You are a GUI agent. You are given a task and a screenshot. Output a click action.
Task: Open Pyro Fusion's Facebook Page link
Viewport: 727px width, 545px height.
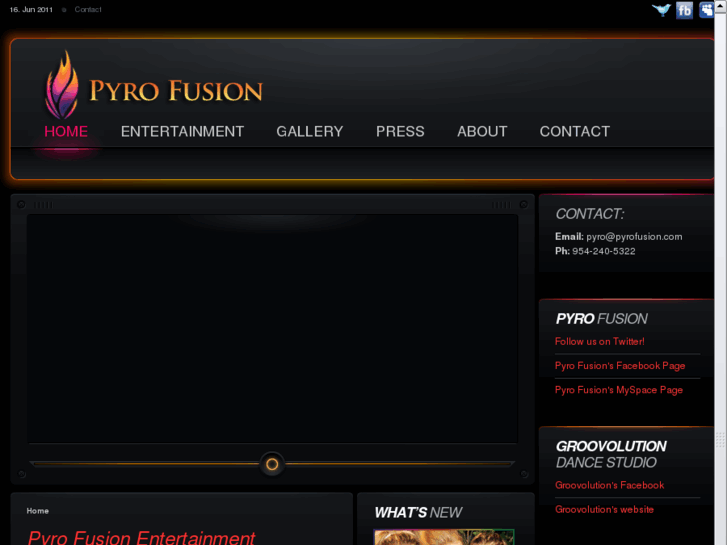click(x=620, y=366)
